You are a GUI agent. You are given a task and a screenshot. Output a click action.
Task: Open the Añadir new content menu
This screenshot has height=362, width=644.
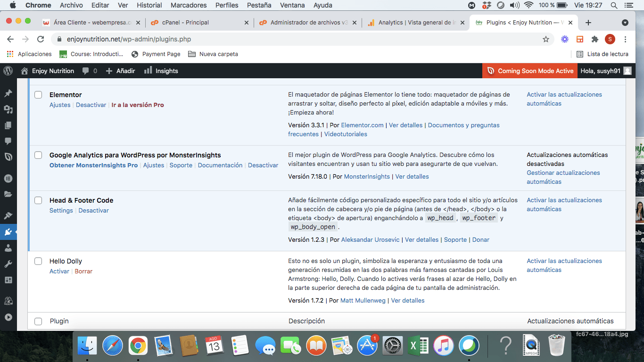click(120, 71)
